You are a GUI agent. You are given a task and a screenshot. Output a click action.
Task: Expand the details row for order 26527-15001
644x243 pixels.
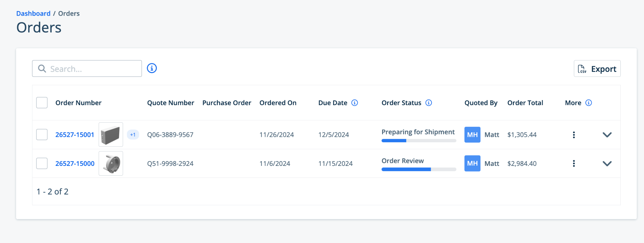607,135
